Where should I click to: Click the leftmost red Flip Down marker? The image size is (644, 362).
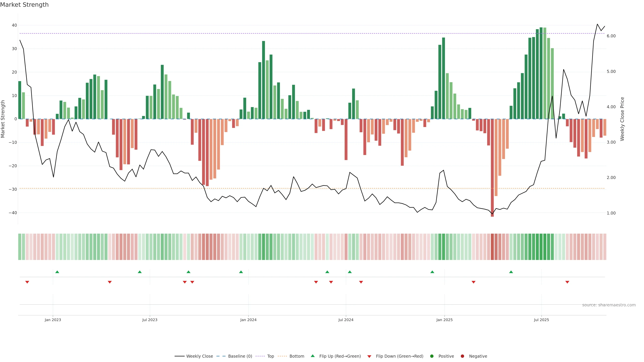point(27,282)
